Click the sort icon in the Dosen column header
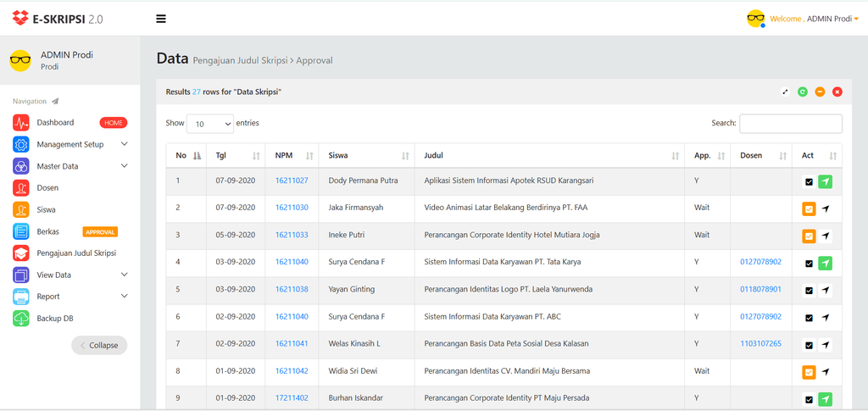The height and width of the screenshot is (411, 868). pyautogui.click(x=782, y=157)
